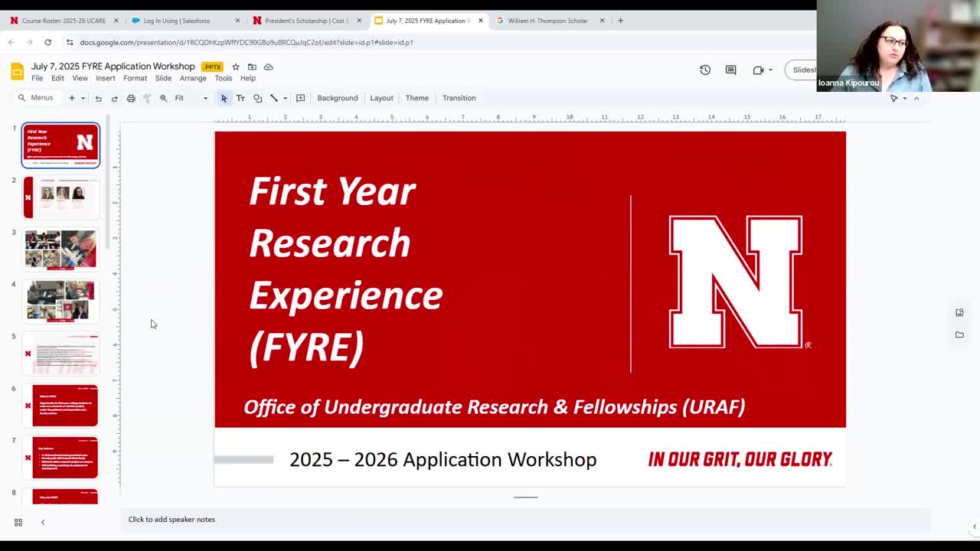
Task: Select slide 3 thumbnail
Action: pyautogui.click(x=60, y=249)
